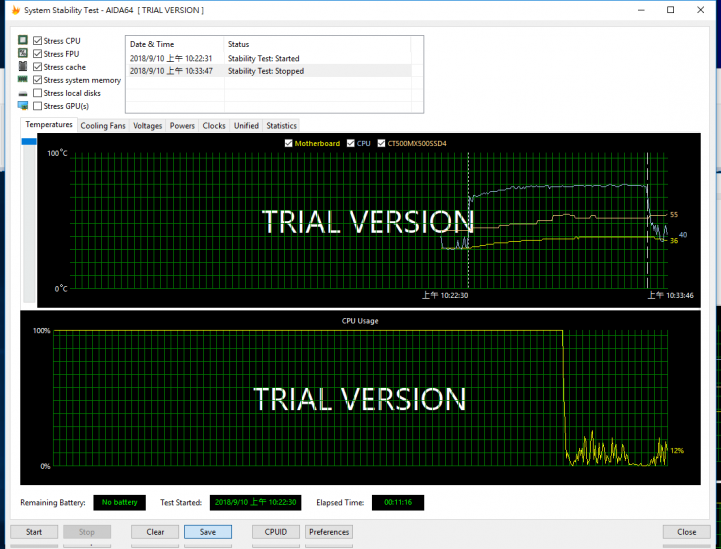
Task: Click the 10:33:46 time marker on graph
Action: pos(670,295)
